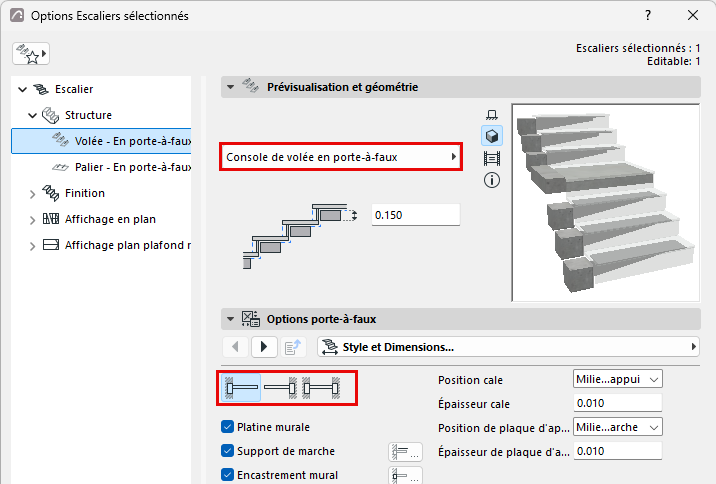
Task: Select right-side wall support option
Action: pyautogui.click(x=280, y=388)
